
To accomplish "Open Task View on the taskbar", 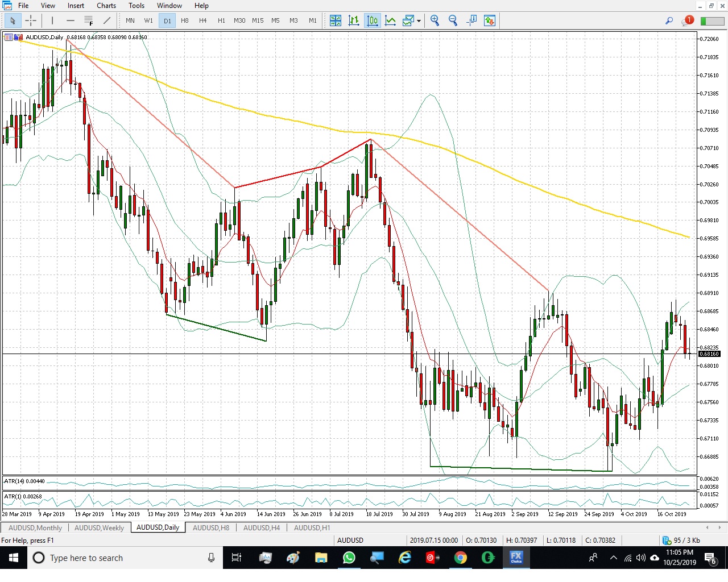I will [x=237, y=558].
